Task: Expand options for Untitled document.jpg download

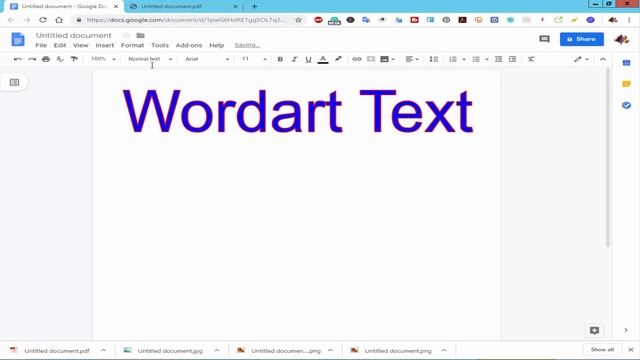Action: (217, 351)
